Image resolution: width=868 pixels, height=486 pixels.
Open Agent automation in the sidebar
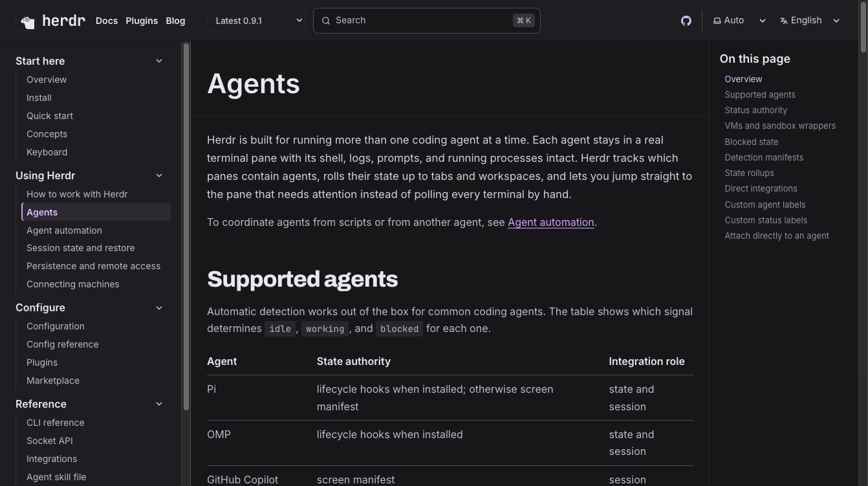coord(64,230)
